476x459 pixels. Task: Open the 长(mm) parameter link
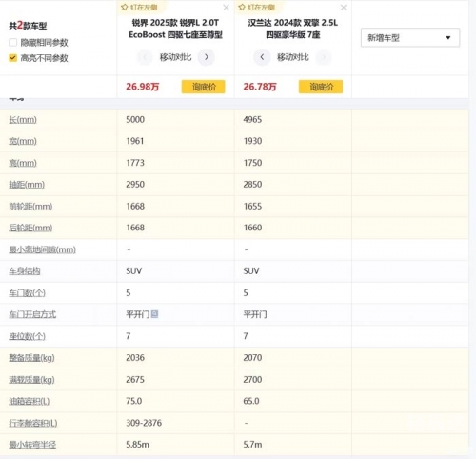point(23,120)
